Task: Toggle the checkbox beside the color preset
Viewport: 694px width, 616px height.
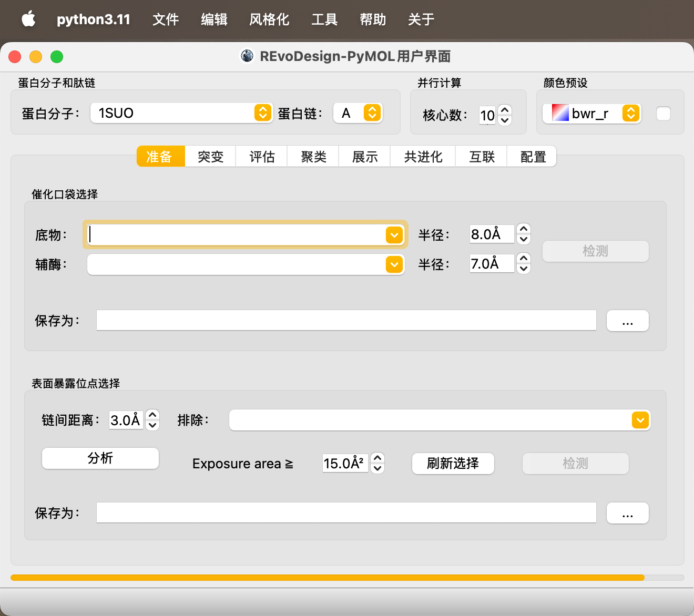Action: click(664, 114)
